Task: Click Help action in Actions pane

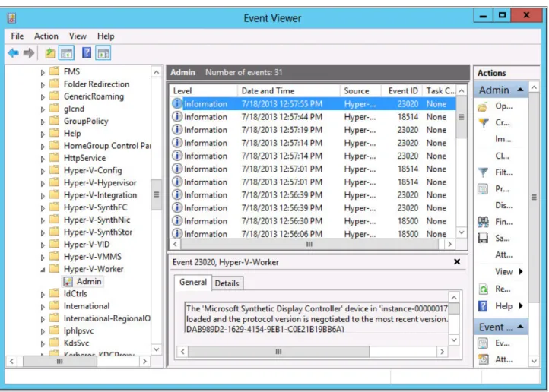Action: [503, 306]
